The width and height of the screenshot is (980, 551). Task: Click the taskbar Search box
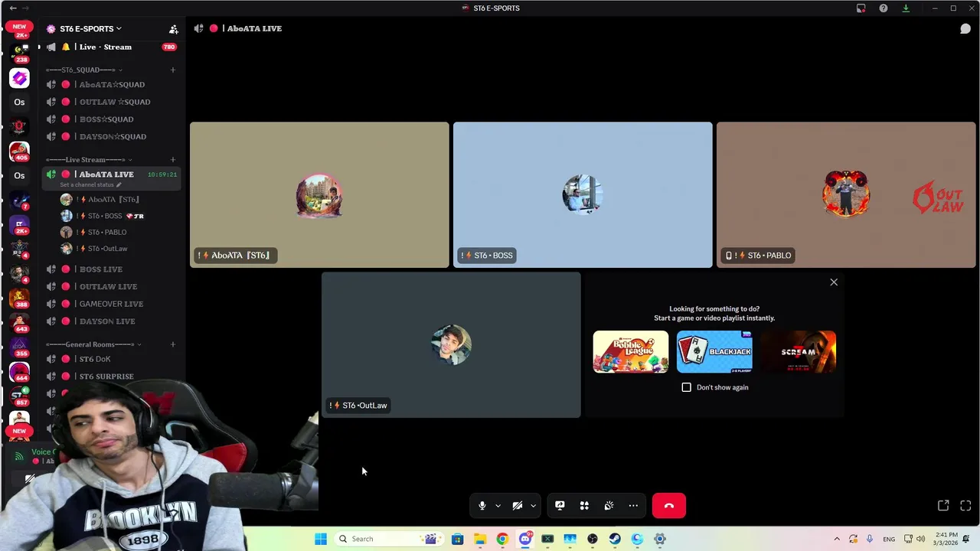pyautogui.click(x=390, y=539)
